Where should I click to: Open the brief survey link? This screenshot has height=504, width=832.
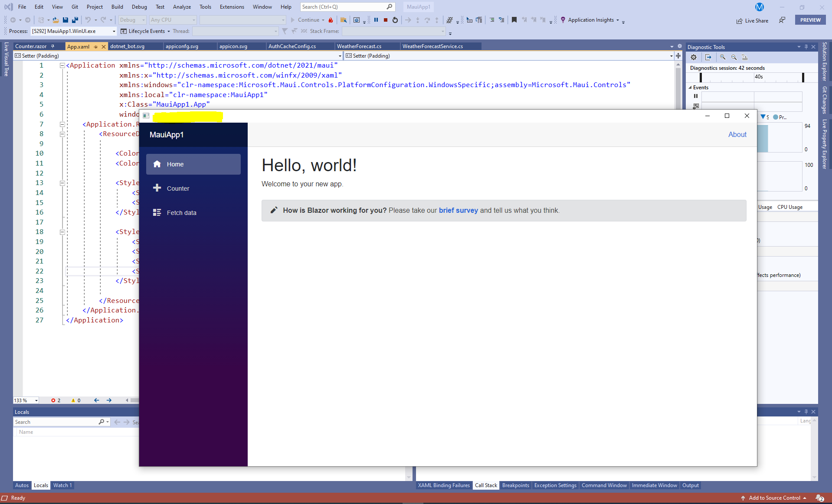(459, 211)
